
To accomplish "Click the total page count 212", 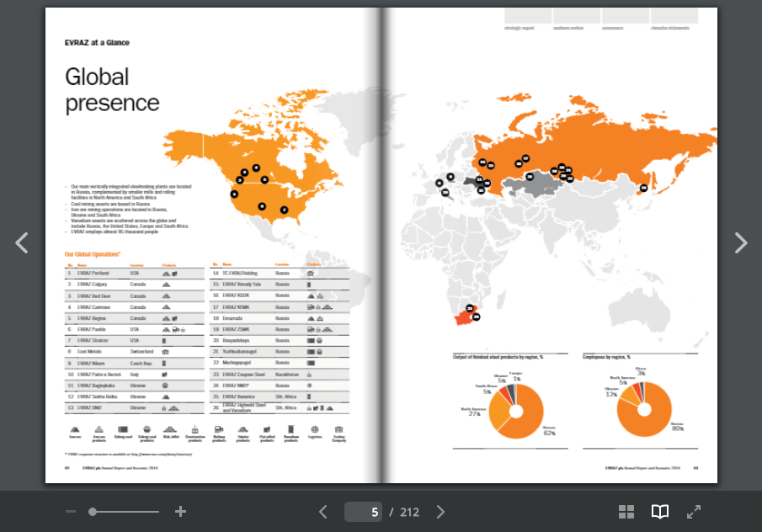I will [x=409, y=512].
